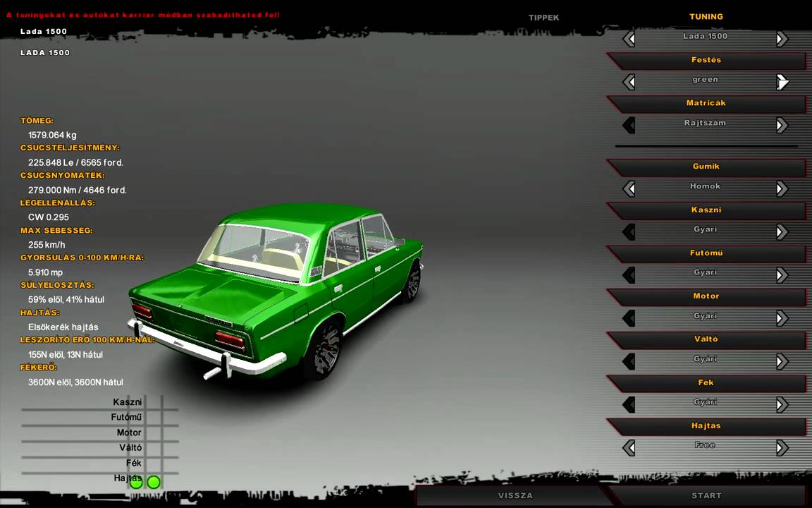Click the 155N elöl downforce value
The width and height of the screenshot is (812, 508).
point(66,355)
